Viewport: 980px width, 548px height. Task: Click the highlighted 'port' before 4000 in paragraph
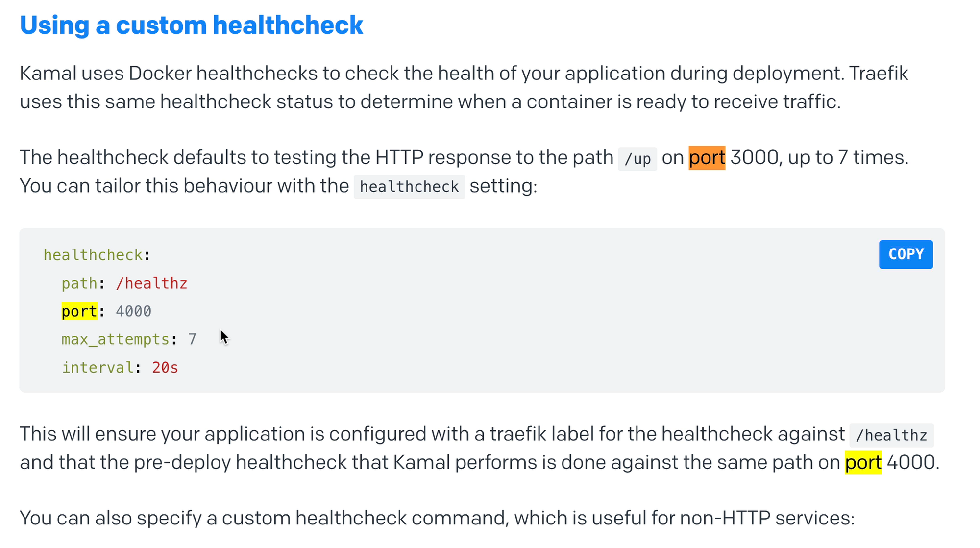tap(863, 463)
